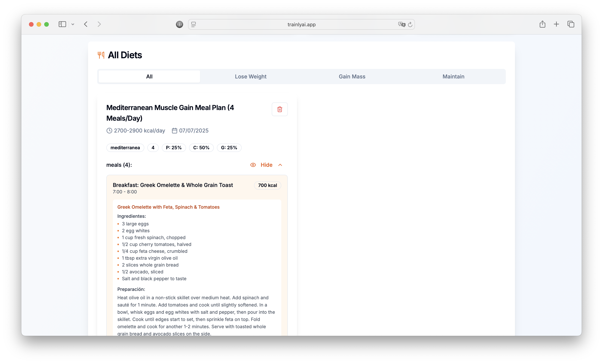603x364 pixels.
Task: Focus the trainlyai.app address bar
Action: coord(301,24)
